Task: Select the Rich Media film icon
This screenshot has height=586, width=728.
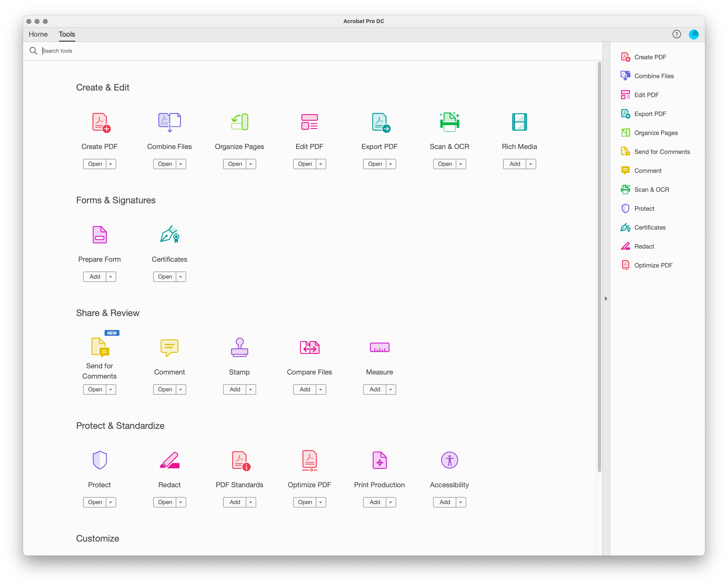Action: [x=519, y=122]
